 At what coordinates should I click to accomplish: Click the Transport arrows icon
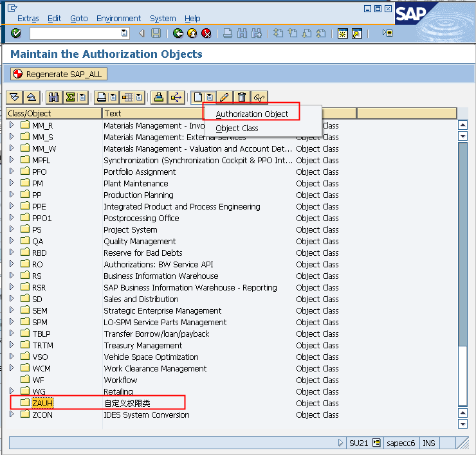pos(176,98)
